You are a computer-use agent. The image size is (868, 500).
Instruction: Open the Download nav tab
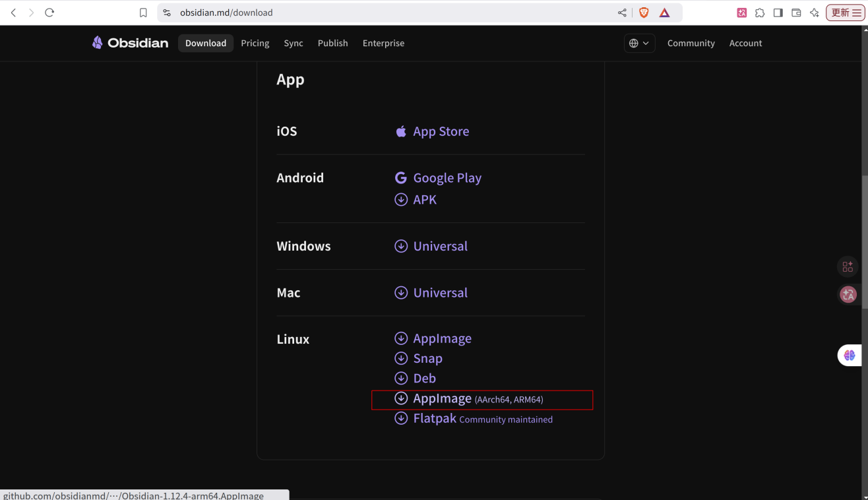(x=206, y=43)
